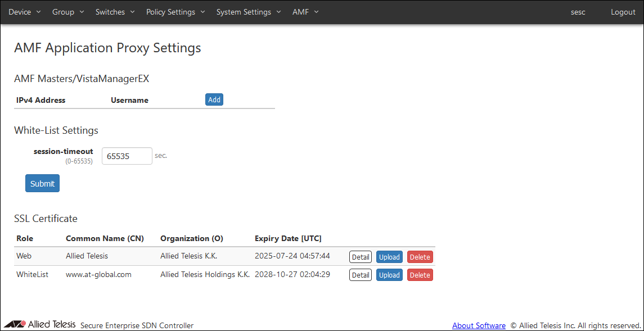Screen dimensions: 644x331
Task: Open the Group dropdown menu
Action: tap(68, 12)
